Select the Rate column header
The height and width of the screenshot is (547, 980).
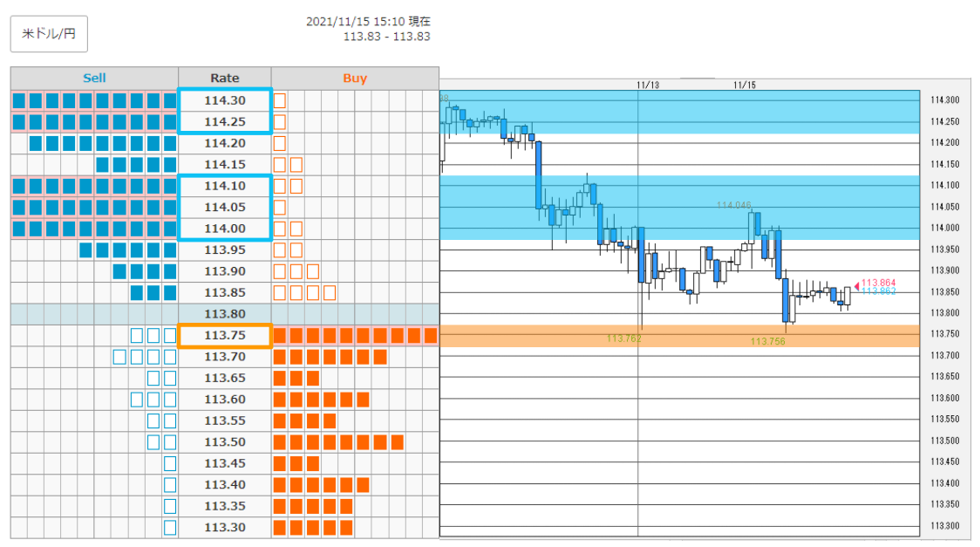(x=224, y=79)
